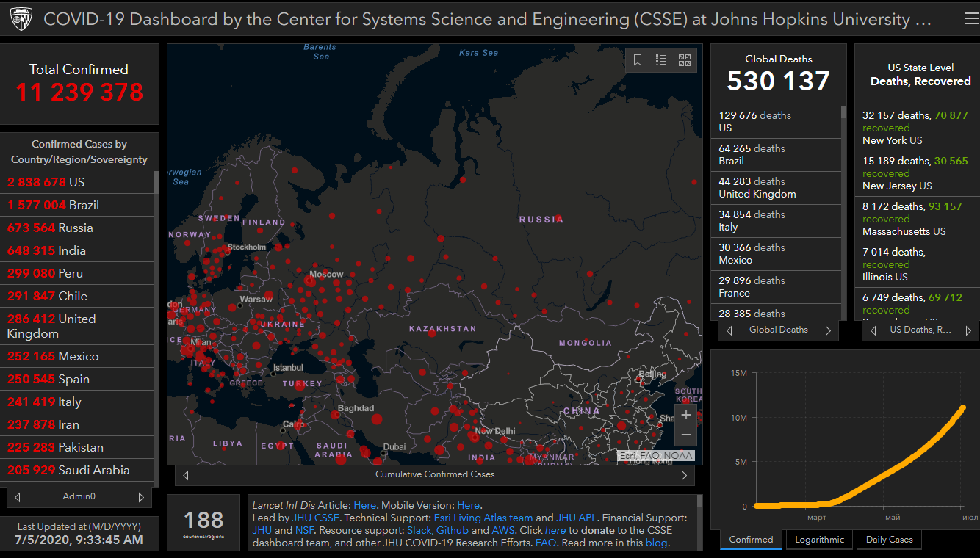Screen dimensions: 980x558
Task: Open the basemap gallery grid icon
Action: pos(685,60)
